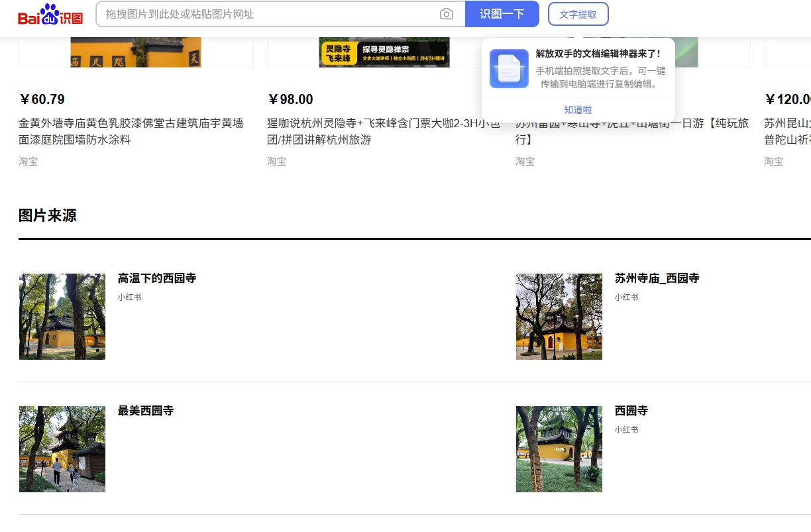This screenshot has width=811, height=532.
Task: Click 淘宝 source under ¥98.00 item
Action: 276,161
